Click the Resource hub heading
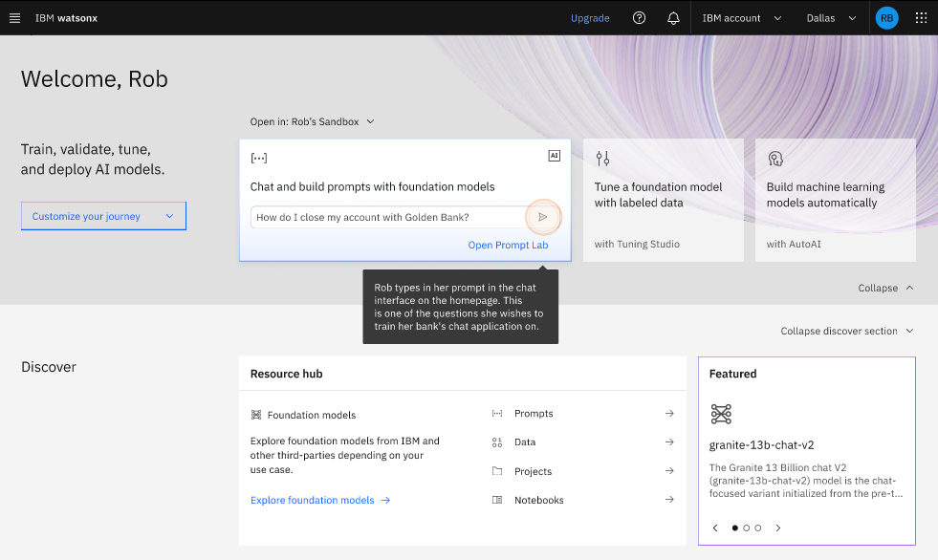The image size is (938, 560). pos(287,375)
